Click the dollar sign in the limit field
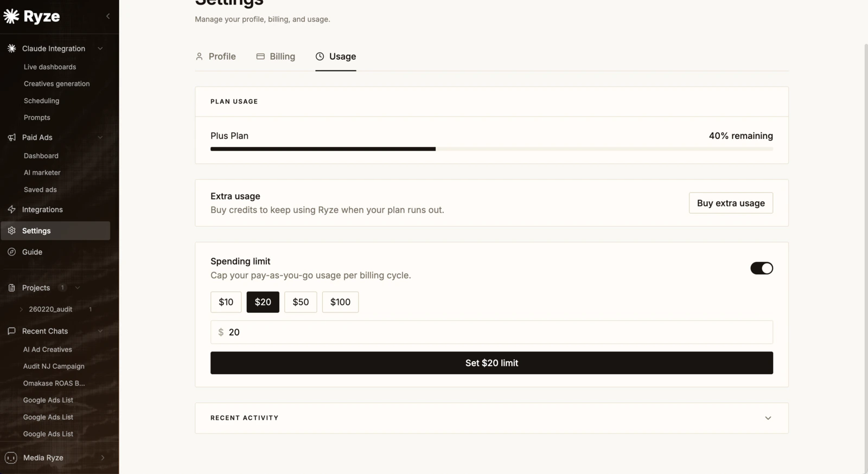 click(x=221, y=332)
